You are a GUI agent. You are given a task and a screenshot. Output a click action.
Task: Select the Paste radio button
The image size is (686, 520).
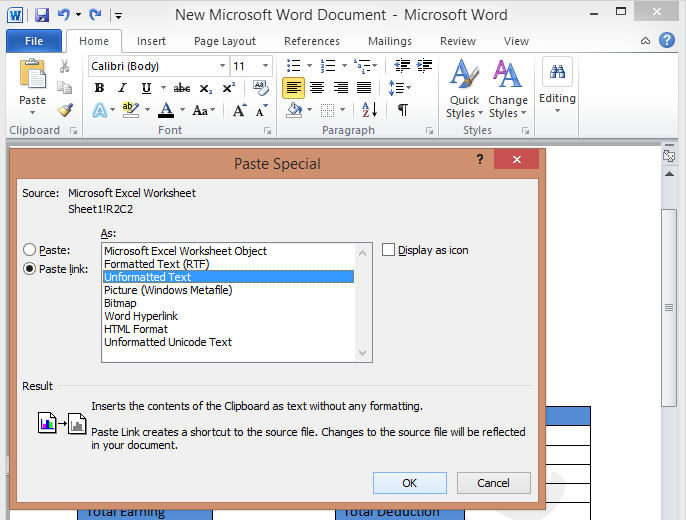click(x=30, y=250)
